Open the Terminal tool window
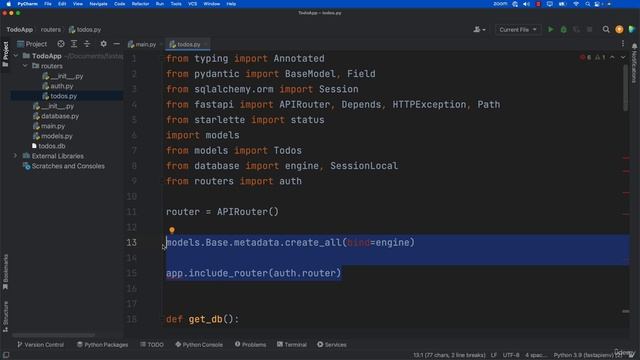The width and height of the screenshot is (640, 360). (x=292, y=344)
